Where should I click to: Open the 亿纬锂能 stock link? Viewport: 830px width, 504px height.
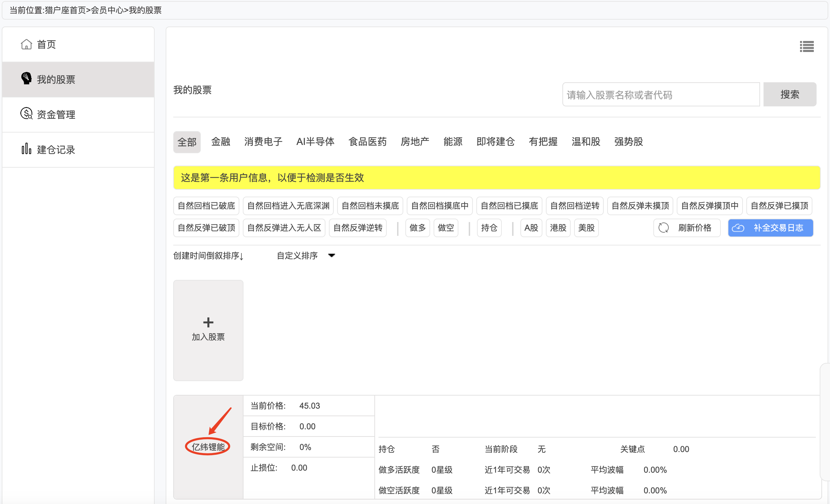pyautogui.click(x=208, y=447)
